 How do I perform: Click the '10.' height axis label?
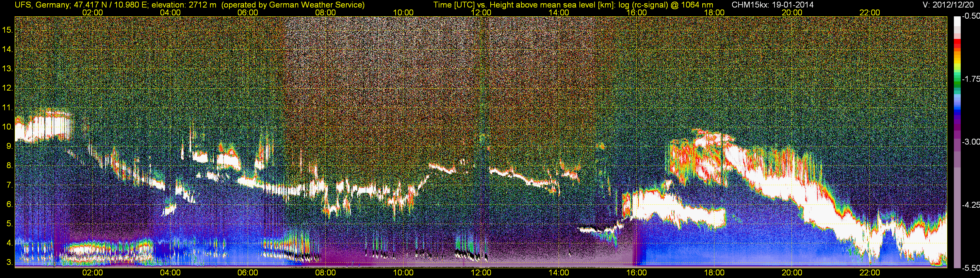(x=8, y=127)
